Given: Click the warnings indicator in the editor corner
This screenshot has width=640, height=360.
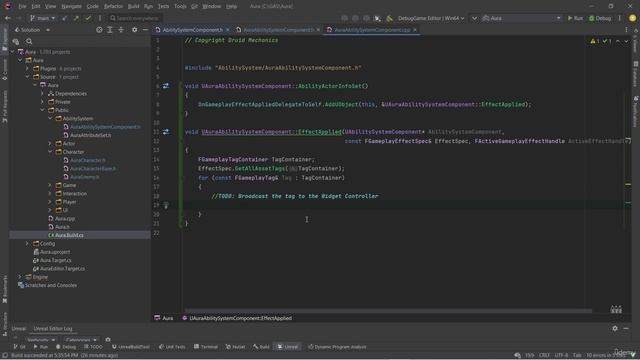Looking at the screenshot, I should point(594,41).
